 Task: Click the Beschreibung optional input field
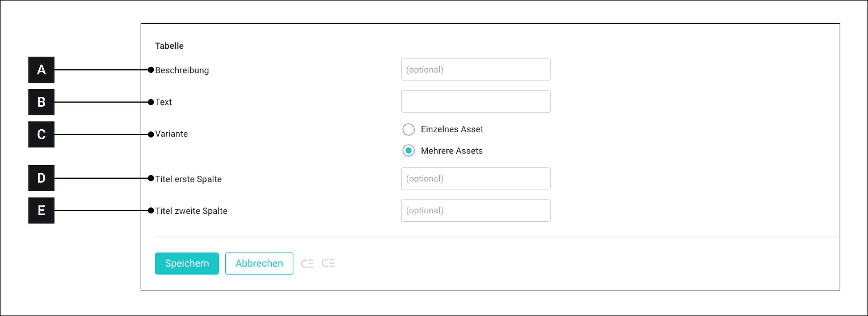[x=475, y=70]
